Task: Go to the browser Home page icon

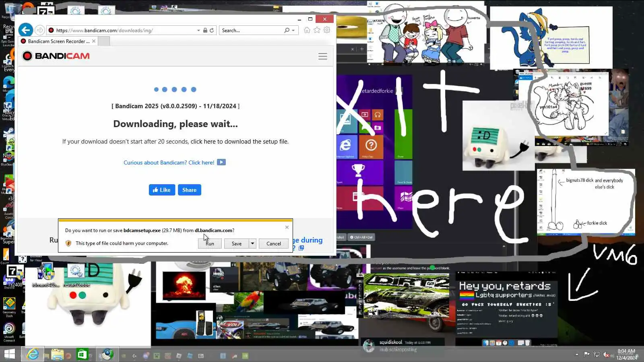Action: [307, 30]
